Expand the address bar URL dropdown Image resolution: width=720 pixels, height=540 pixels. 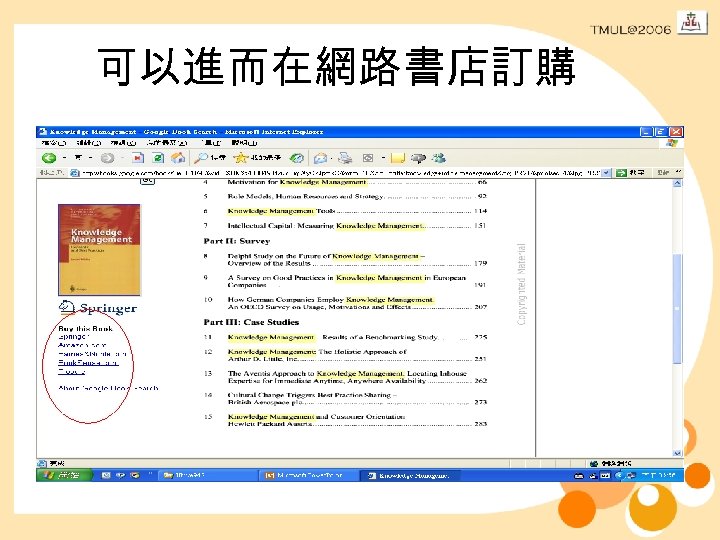[x=607, y=173]
